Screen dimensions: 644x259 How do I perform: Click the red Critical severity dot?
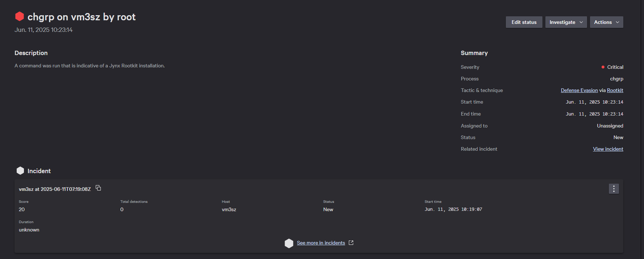[603, 67]
